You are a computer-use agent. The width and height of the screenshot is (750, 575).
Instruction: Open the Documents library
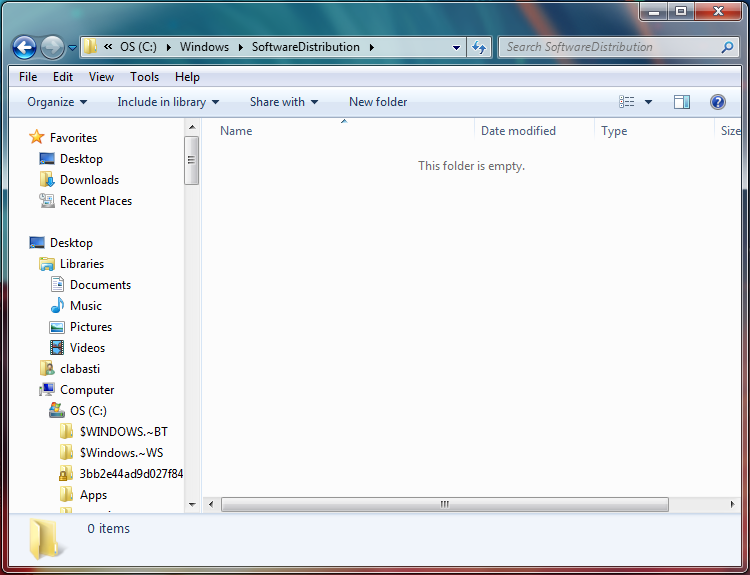(100, 285)
